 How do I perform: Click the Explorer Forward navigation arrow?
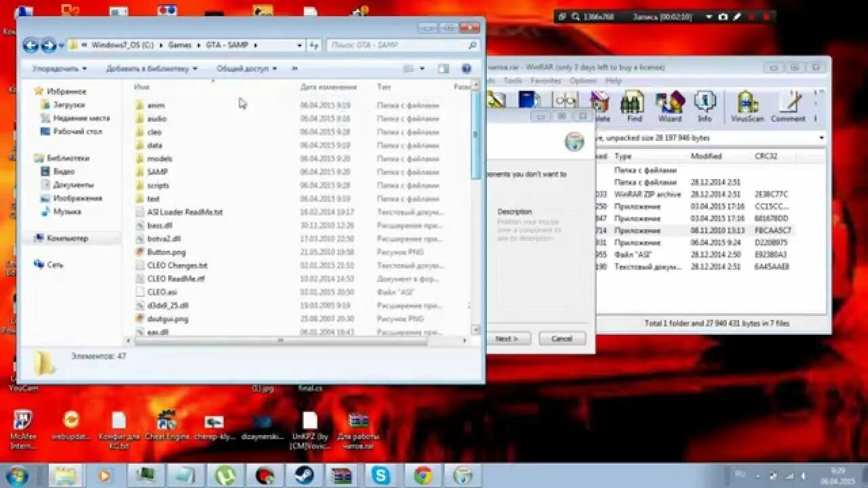[48, 45]
